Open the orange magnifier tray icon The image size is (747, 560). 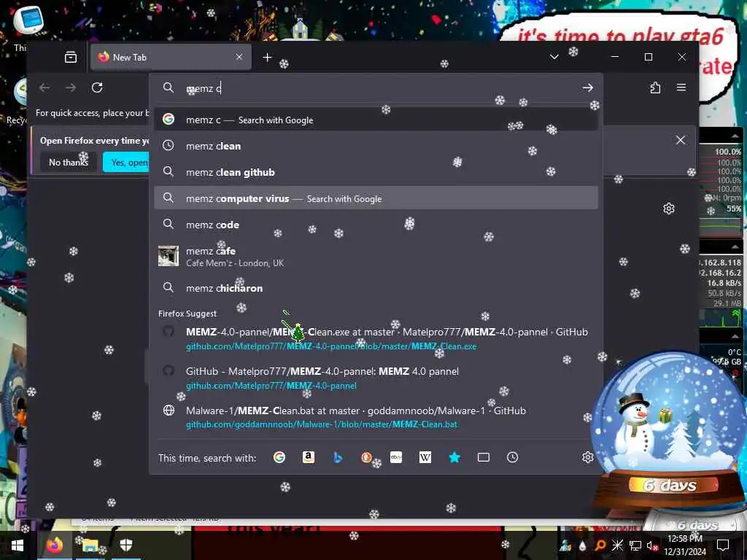pos(600,545)
